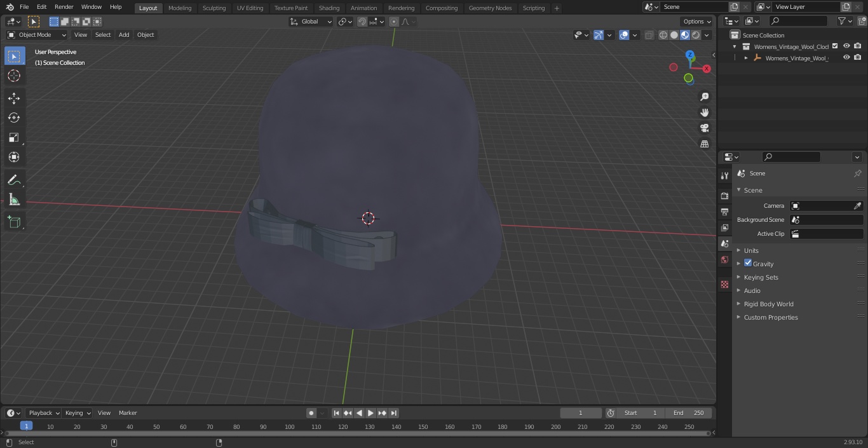Click the zoom viewport magnifier icon
This screenshot has height=448, width=868.
click(704, 97)
